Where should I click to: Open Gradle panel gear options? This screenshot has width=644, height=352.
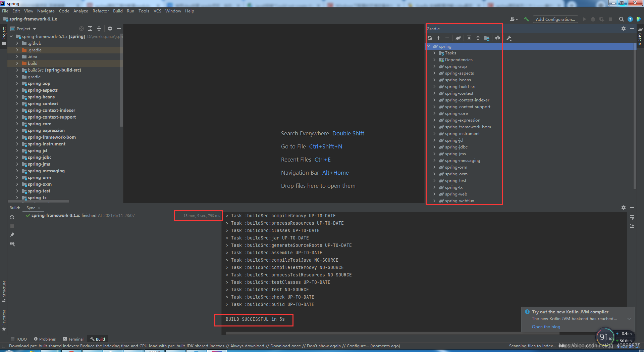pos(624,29)
